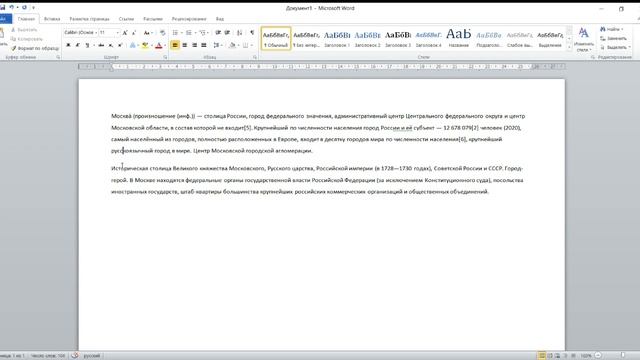This screenshot has height=360, width=640.
Task: Start a bulleted list
Action: pyautogui.click(x=175, y=33)
